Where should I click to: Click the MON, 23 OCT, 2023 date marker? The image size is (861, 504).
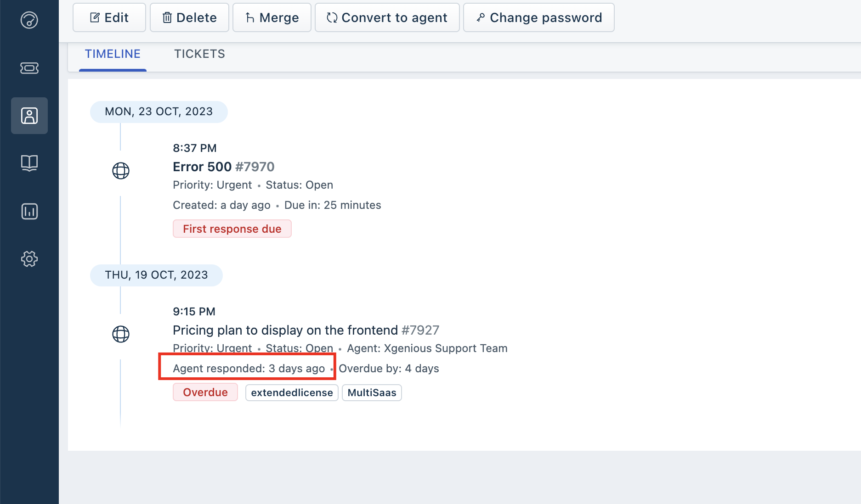click(x=159, y=112)
